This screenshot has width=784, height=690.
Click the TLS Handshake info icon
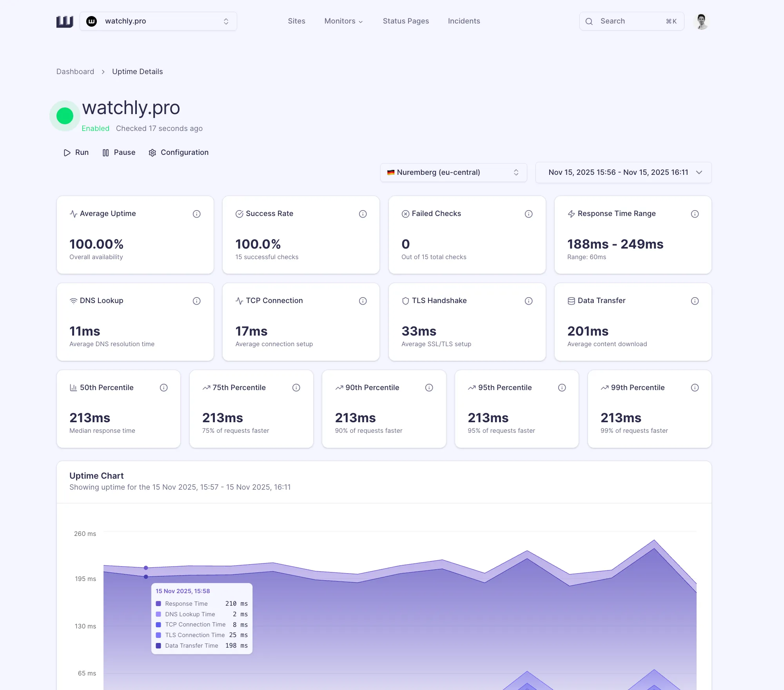pyautogui.click(x=528, y=301)
